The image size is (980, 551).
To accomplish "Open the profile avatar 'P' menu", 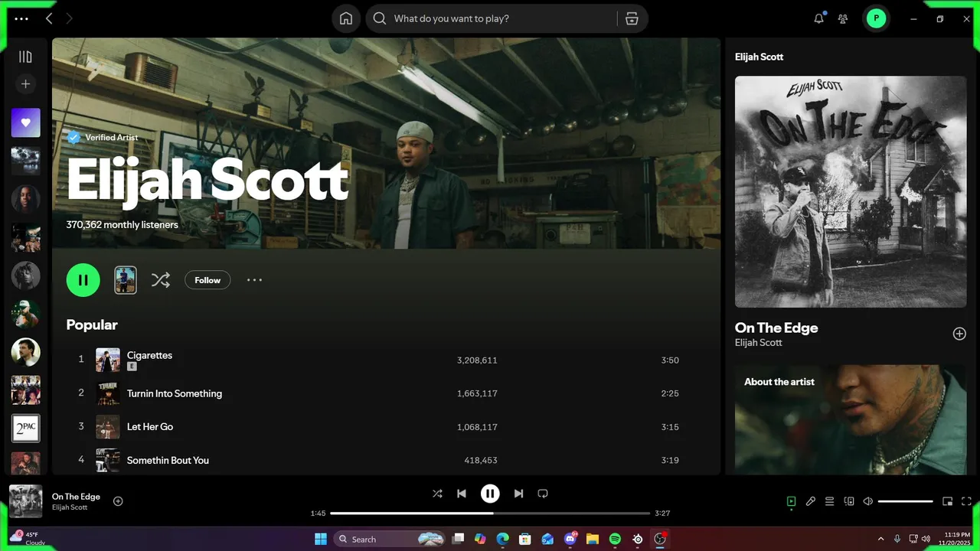I will click(x=876, y=18).
